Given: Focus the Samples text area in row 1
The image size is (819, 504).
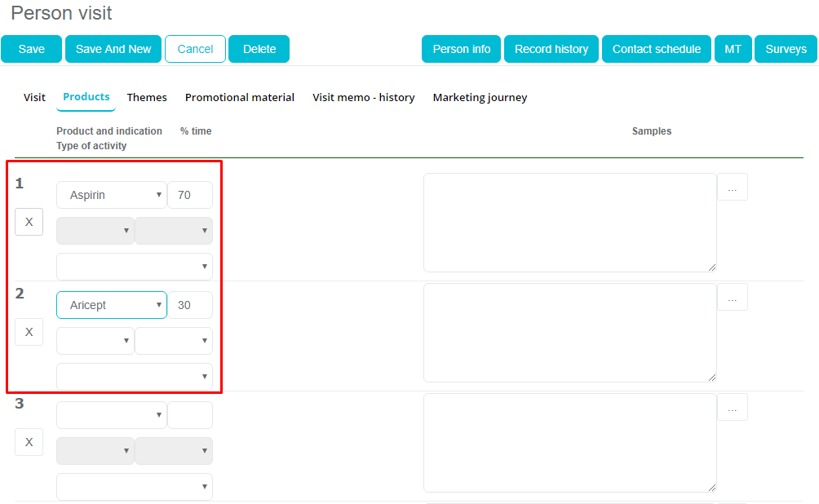Looking at the screenshot, I should [x=569, y=223].
